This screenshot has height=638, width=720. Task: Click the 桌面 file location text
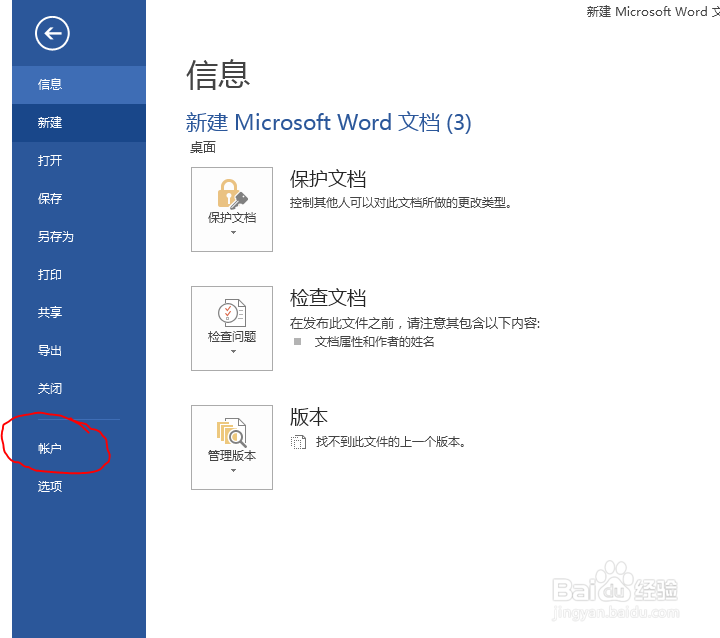(x=203, y=147)
